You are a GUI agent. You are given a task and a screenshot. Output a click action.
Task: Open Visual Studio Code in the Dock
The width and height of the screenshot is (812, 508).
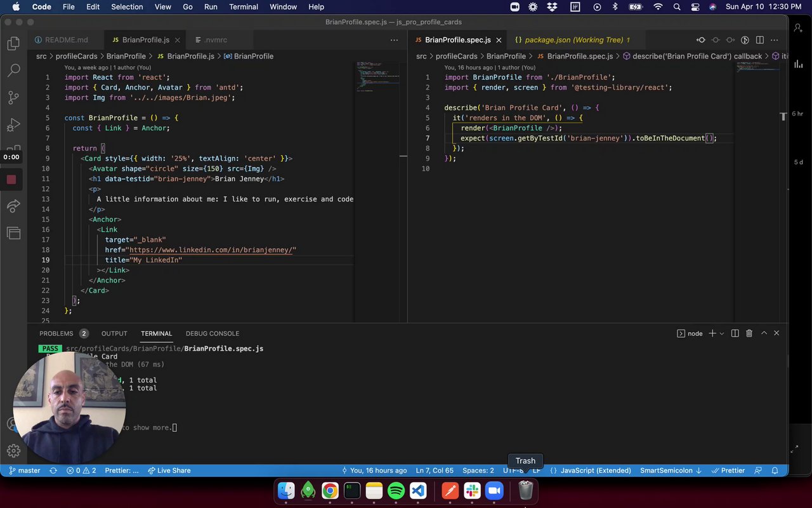click(x=417, y=490)
